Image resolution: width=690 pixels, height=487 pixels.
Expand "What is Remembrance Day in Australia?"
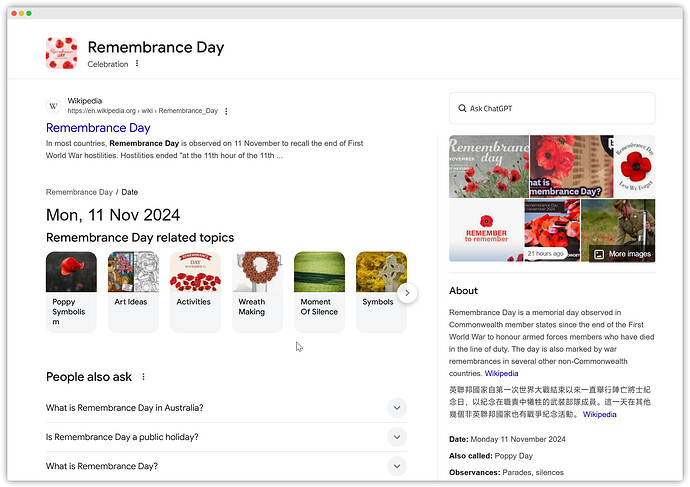226,408
